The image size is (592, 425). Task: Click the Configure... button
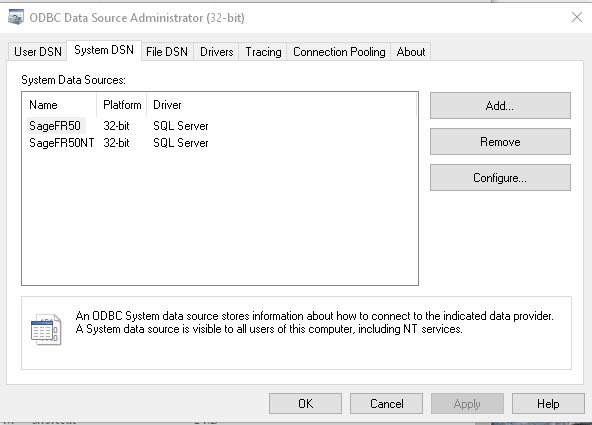(500, 177)
